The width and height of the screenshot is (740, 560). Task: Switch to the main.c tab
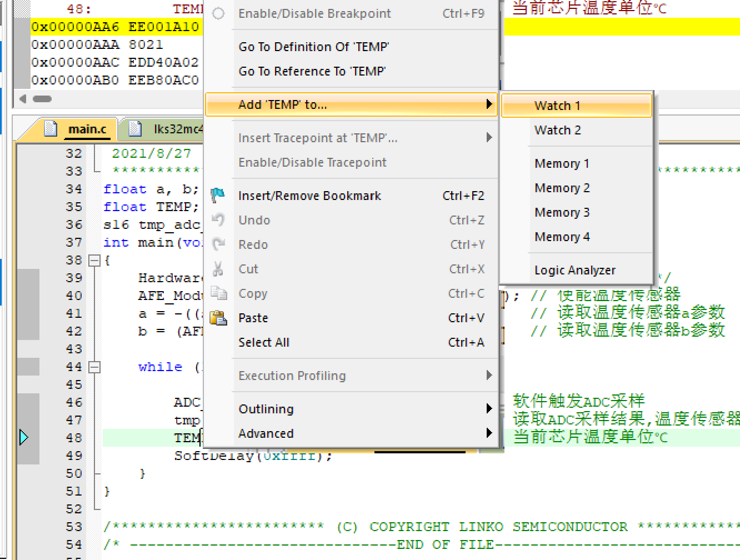(x=88, y=128)
